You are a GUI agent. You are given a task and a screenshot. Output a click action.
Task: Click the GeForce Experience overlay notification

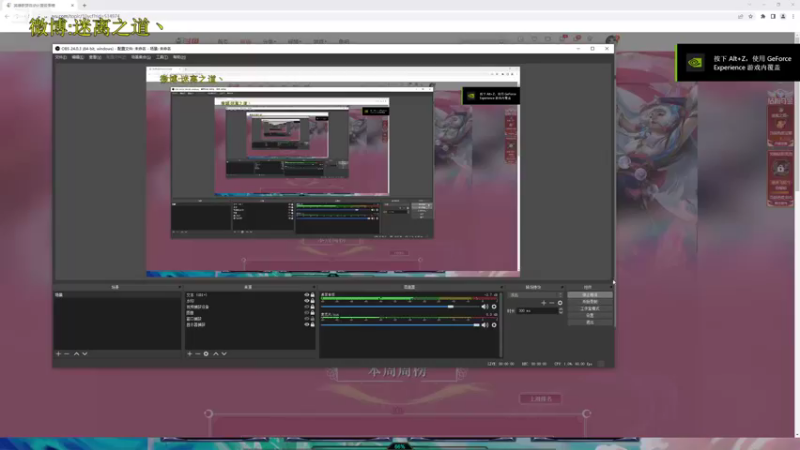tap(738, 63)
